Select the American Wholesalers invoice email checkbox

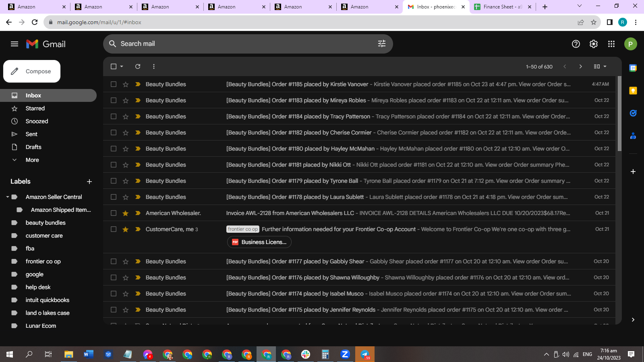pos(114,213)
